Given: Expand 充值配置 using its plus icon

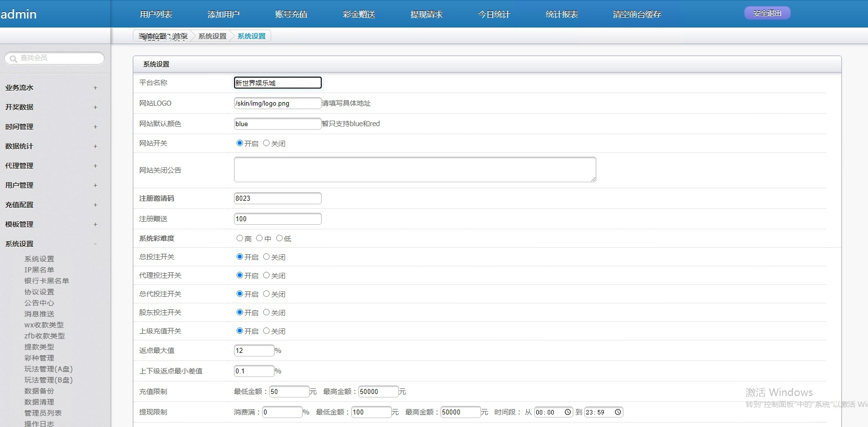Looking at the screenshot, I should 95,205.
